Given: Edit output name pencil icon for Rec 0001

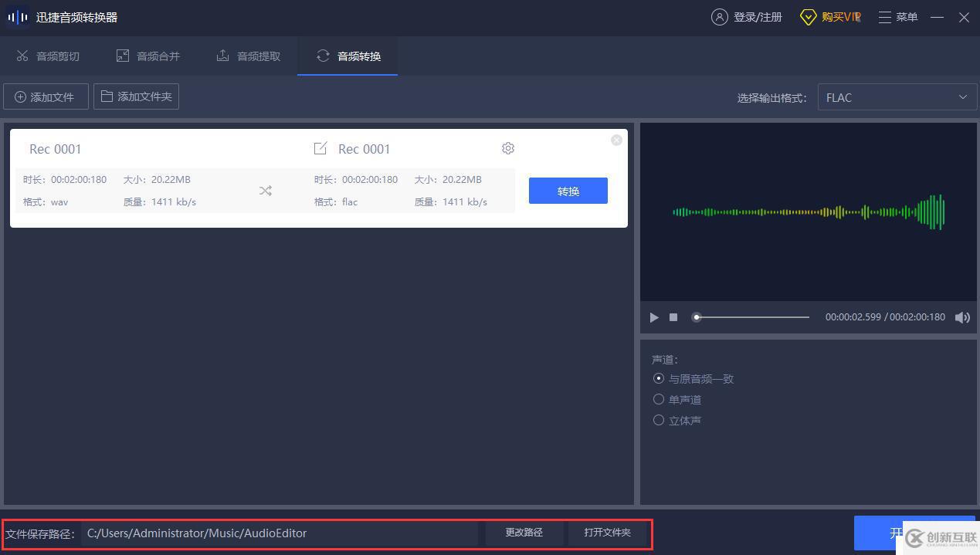Looking at the screenshot, I should click(320, 148).
